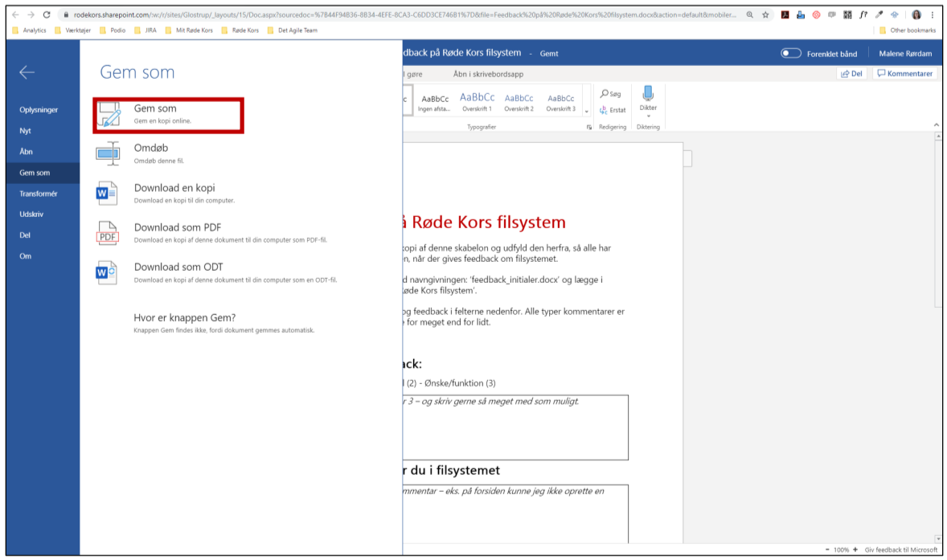Image resolution: width=947 pixels, height=560 pixels.
Task: Click the f? font extension icon
Action: (863, 14)
